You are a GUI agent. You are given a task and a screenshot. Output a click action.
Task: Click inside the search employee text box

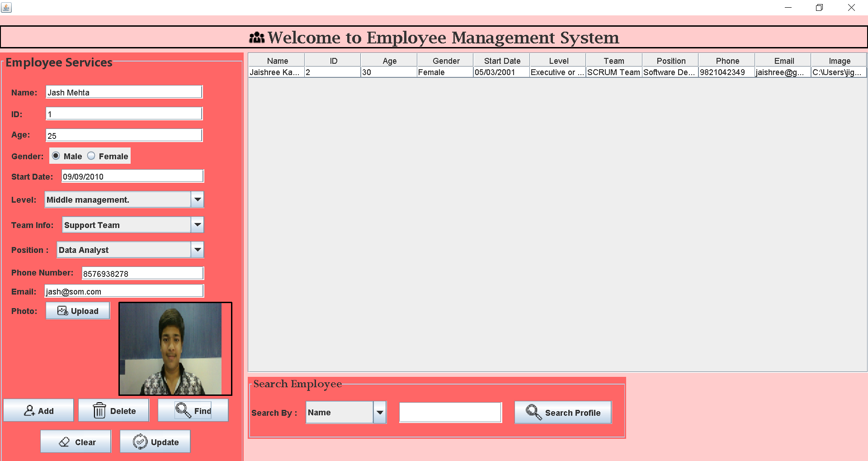pos(450,412)
